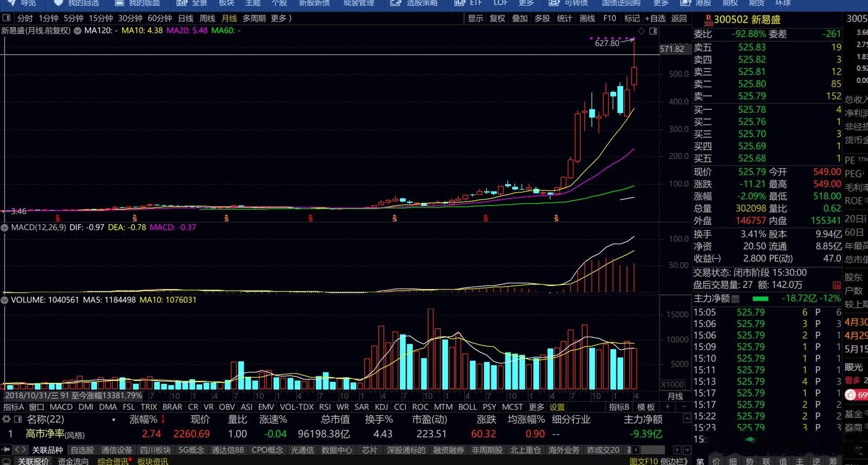Toggle the left panel icon beside 分时

click(6, 18)
